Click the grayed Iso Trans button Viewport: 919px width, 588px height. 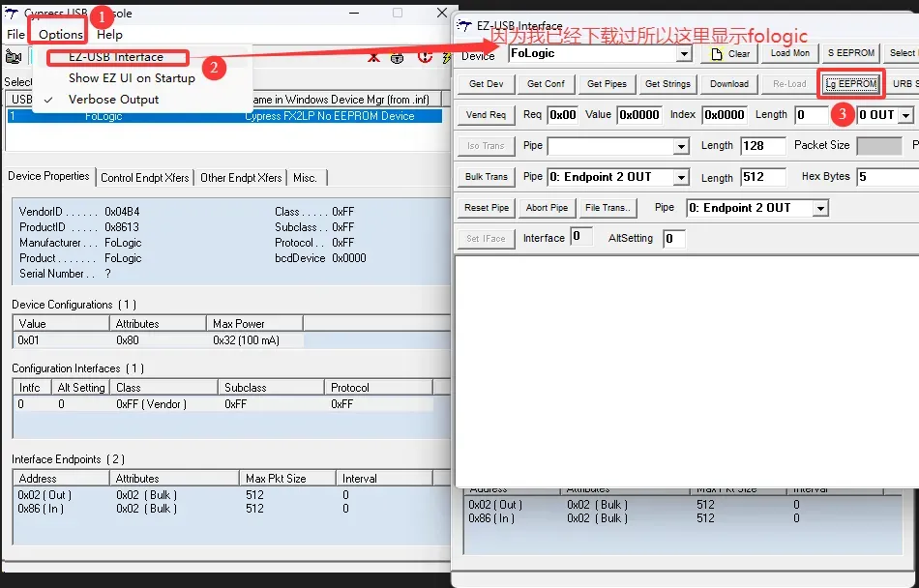486,146
